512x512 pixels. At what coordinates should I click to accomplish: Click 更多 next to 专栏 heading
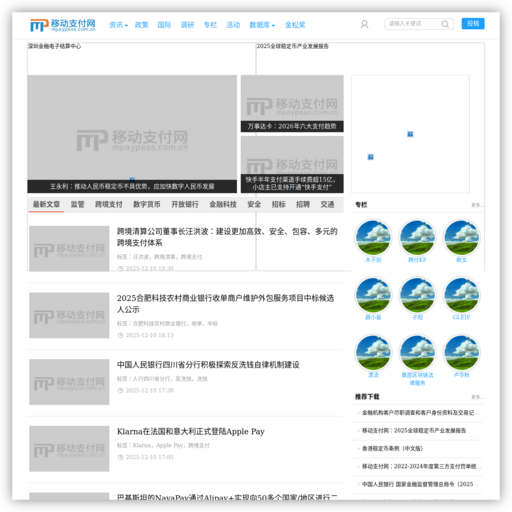(x=477, y=205)
